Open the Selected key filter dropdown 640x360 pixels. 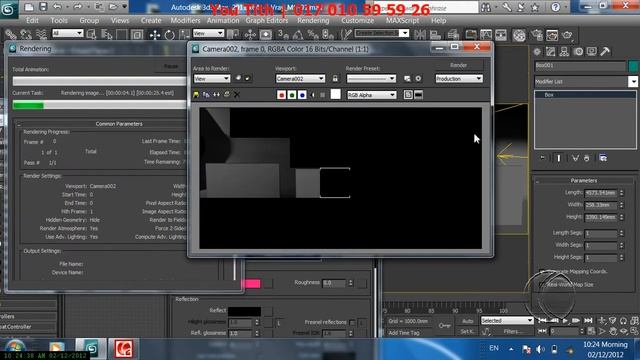tap(507, 320)
